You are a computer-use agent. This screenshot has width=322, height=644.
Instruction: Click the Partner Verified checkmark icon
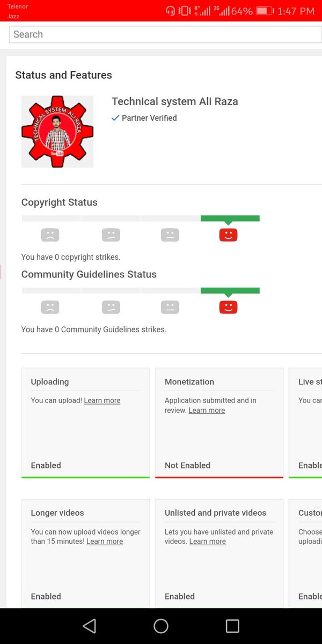(115, 118)
